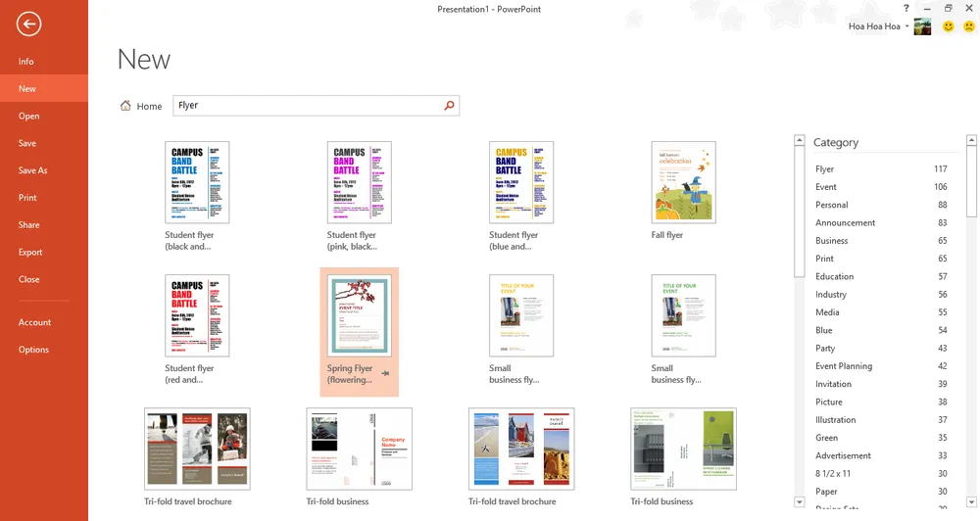Image resolution: width=980 pixels, height=521 pixels.
Task: Filter by Event category
Action: tap(881, 187)
